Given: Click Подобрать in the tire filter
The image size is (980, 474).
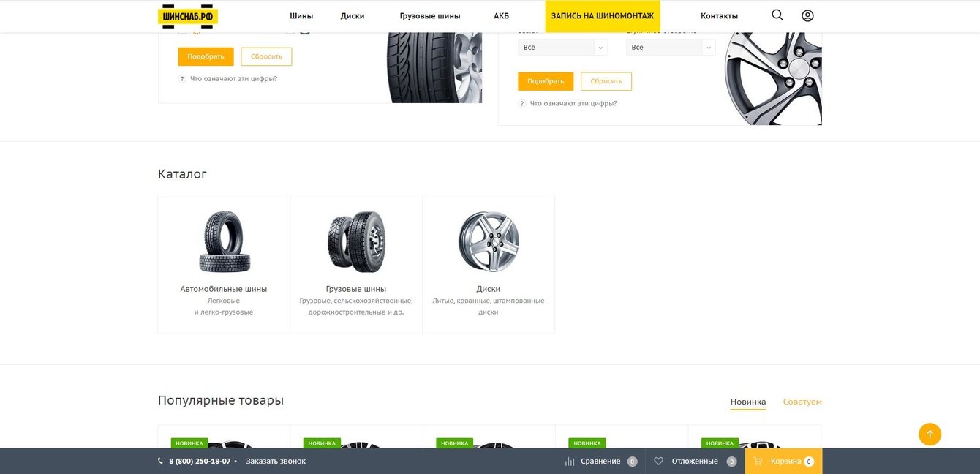Looking at the screenshot, I should coord(206,56).
